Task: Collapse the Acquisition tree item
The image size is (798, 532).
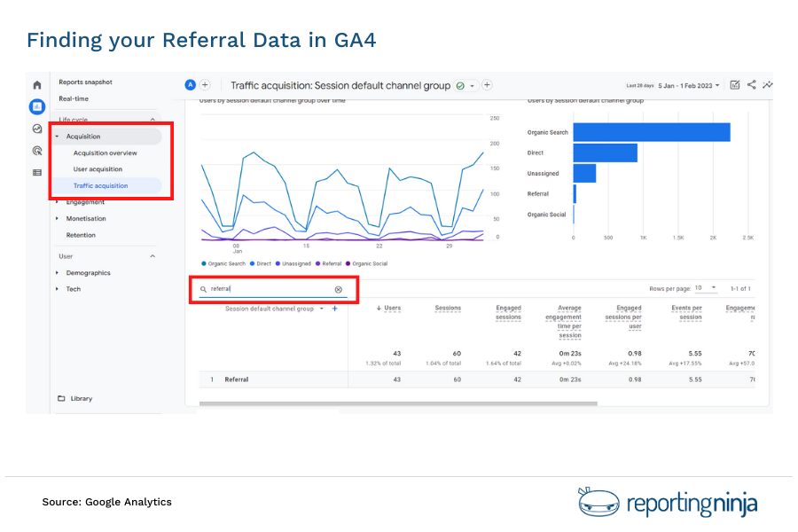Action: click(x=57, y=137)
